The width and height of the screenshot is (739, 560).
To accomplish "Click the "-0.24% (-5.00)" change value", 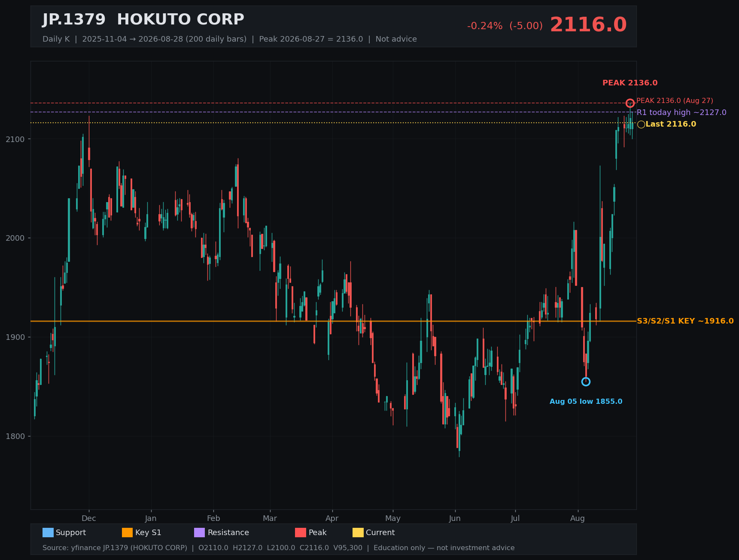I will pyautogui.click(x=505, y=26).
